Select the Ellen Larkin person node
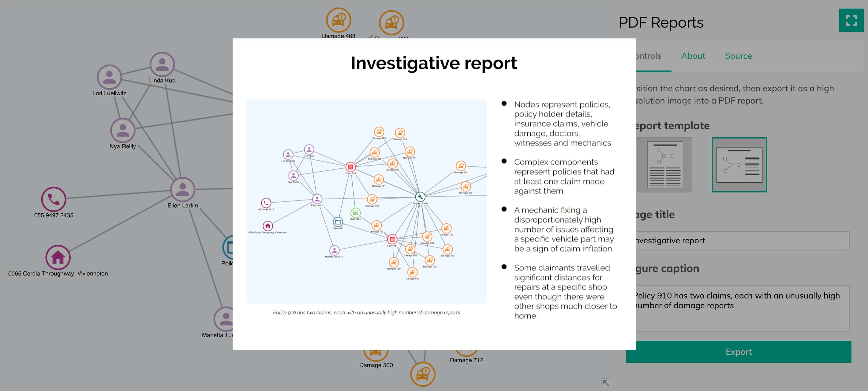The width and height of the screenshot is (868, 391). click(x=182, y=190)
